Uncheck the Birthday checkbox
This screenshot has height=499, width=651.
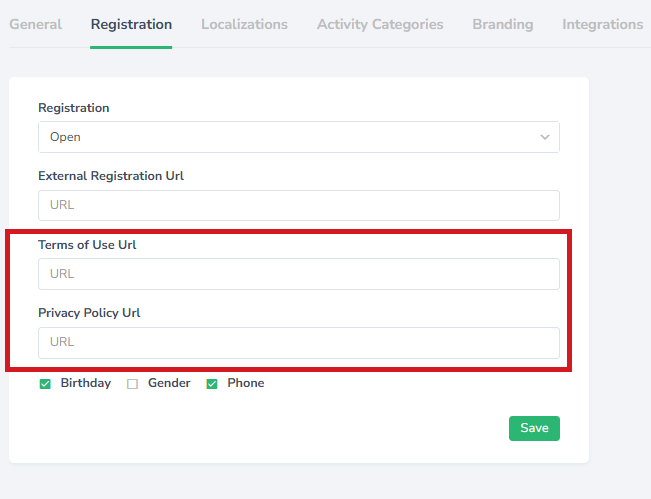point(45,384)
